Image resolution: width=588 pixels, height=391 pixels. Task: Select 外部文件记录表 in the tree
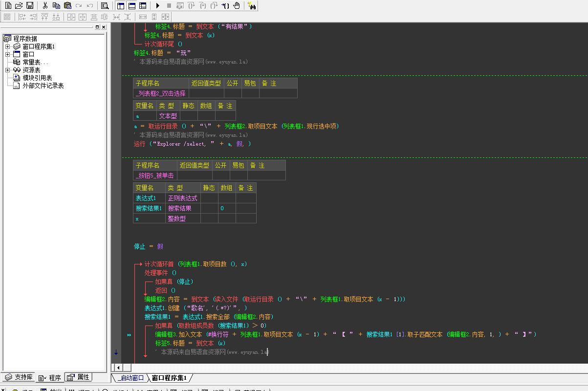tap(43, 86)
